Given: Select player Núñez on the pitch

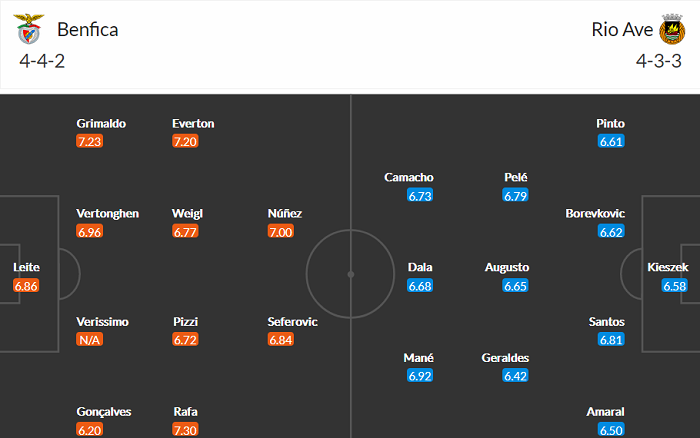Looking at the screenshot, I should [x=285, y=213].
